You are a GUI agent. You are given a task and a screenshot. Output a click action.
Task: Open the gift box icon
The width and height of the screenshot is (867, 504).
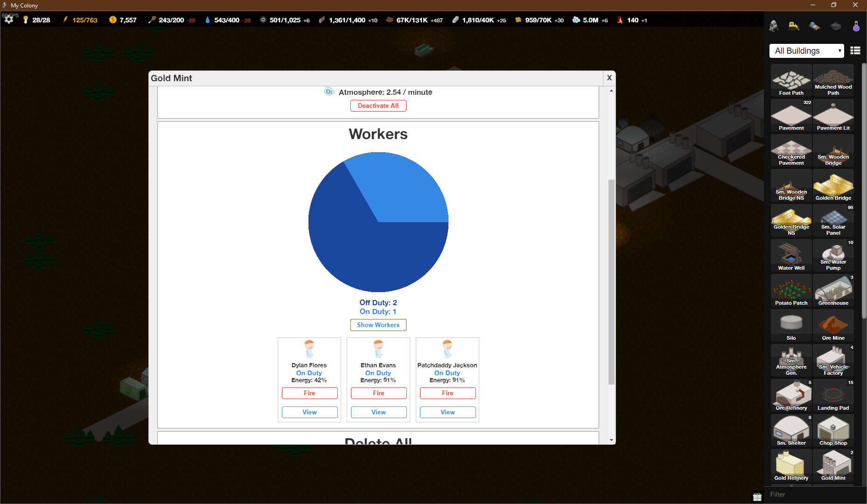coord(757,497)
